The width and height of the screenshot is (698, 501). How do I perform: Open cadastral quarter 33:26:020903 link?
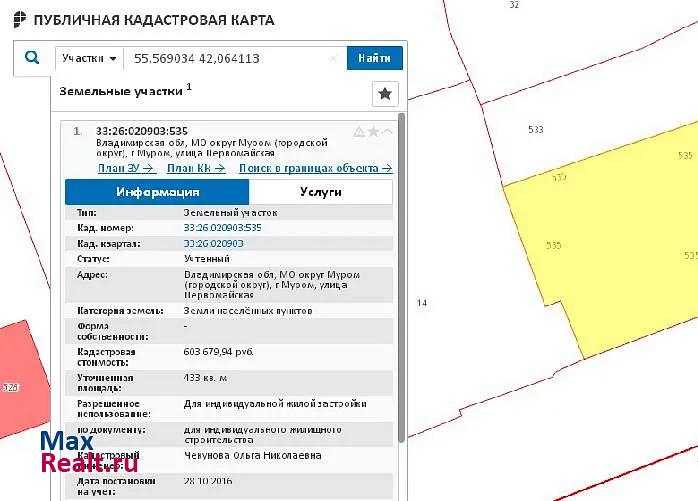point(213,243)
